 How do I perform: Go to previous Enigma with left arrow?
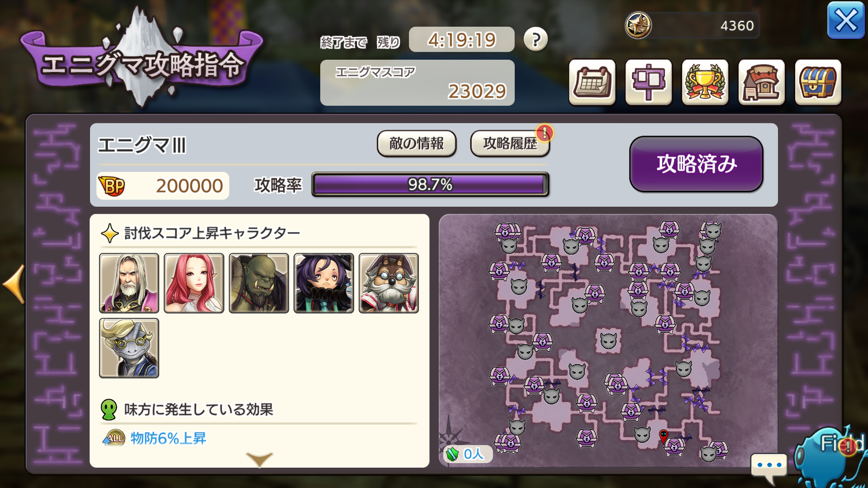click(14, 284)
